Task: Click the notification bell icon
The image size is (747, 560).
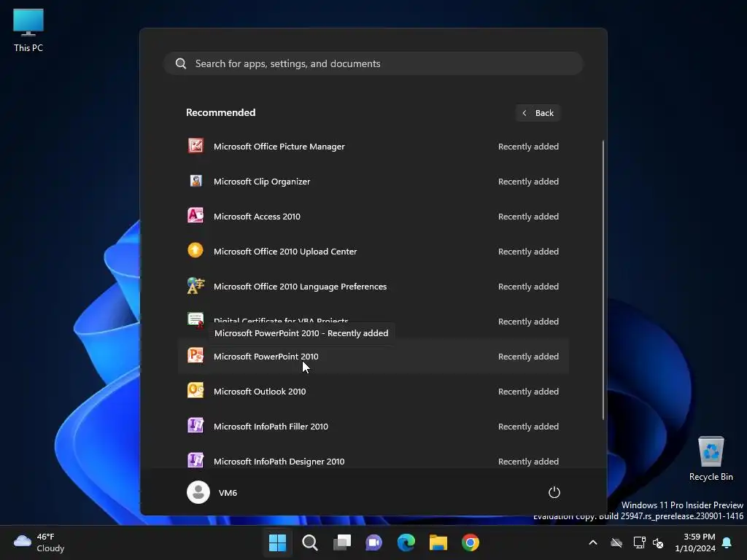Action: [x=727, y=542]
